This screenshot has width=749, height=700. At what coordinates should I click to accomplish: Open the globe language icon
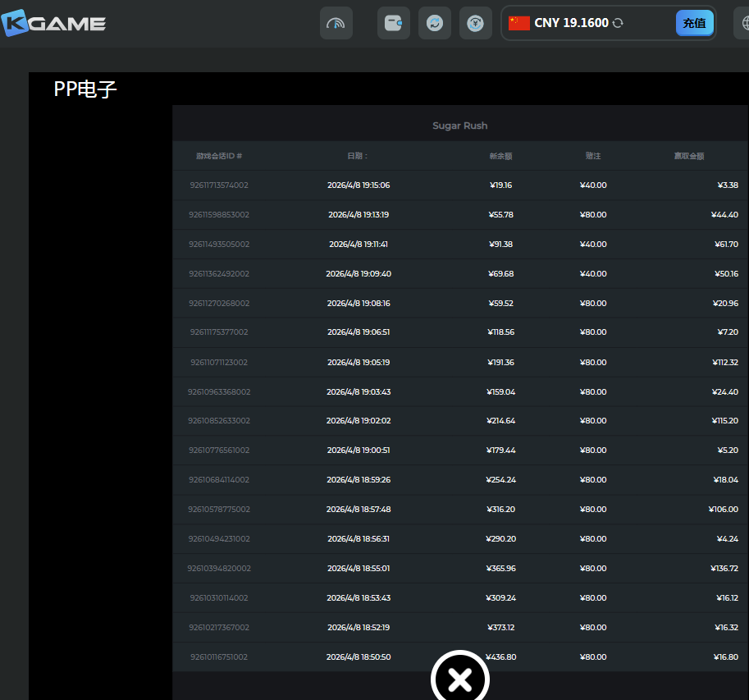point(742,23)
